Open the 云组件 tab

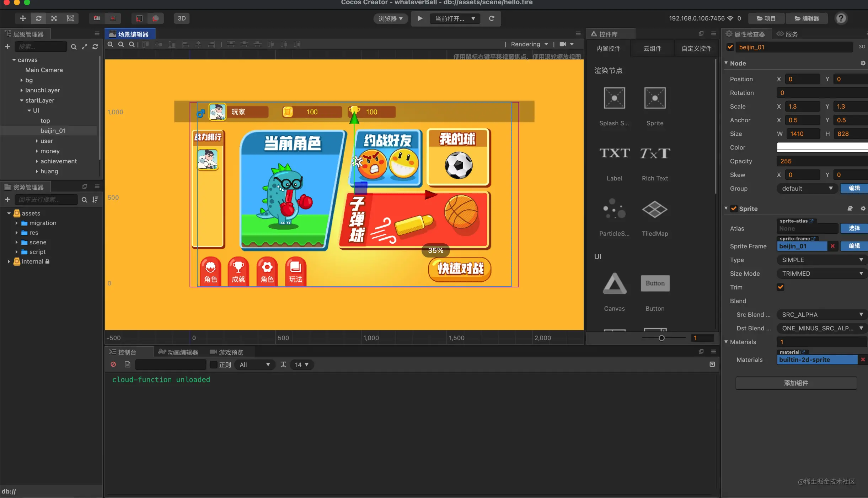pyautogui.click(x=652, y=48)
